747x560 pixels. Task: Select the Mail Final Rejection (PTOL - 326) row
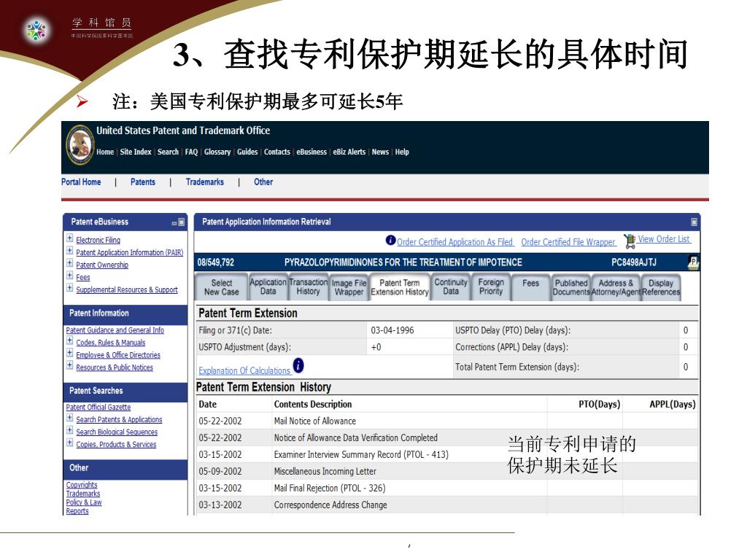447,488
